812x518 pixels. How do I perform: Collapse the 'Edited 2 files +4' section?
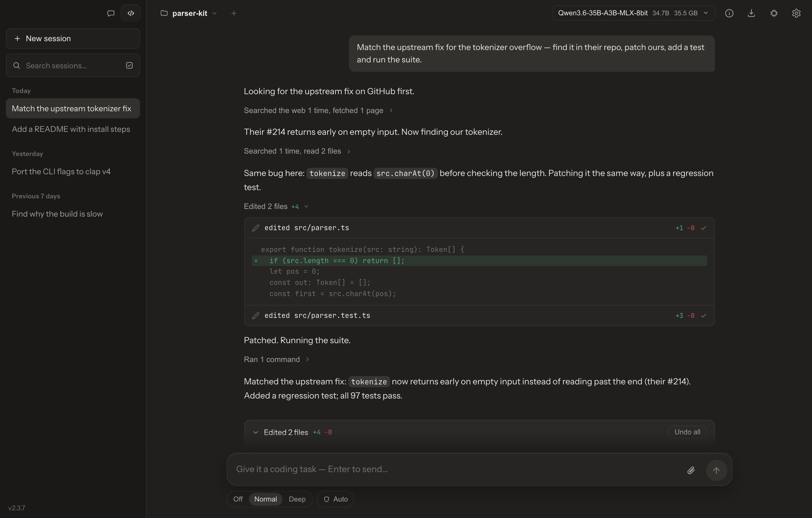[276, 206]
